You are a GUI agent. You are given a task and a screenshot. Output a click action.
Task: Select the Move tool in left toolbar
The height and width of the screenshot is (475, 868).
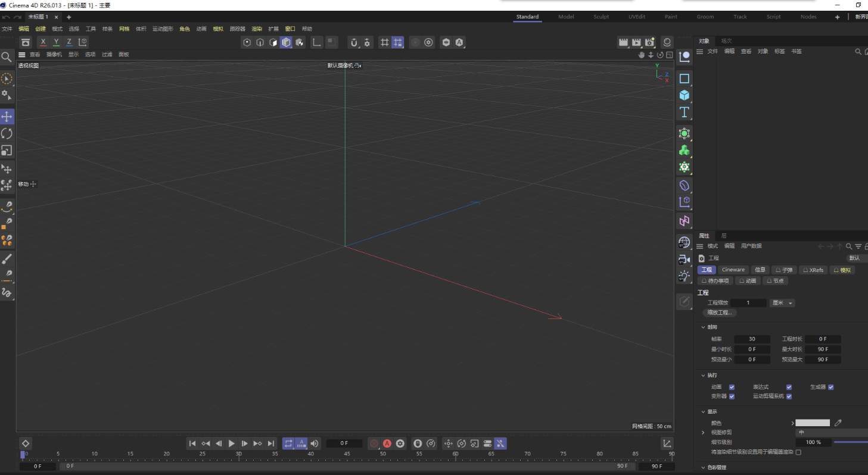click(x=7, y=116)
